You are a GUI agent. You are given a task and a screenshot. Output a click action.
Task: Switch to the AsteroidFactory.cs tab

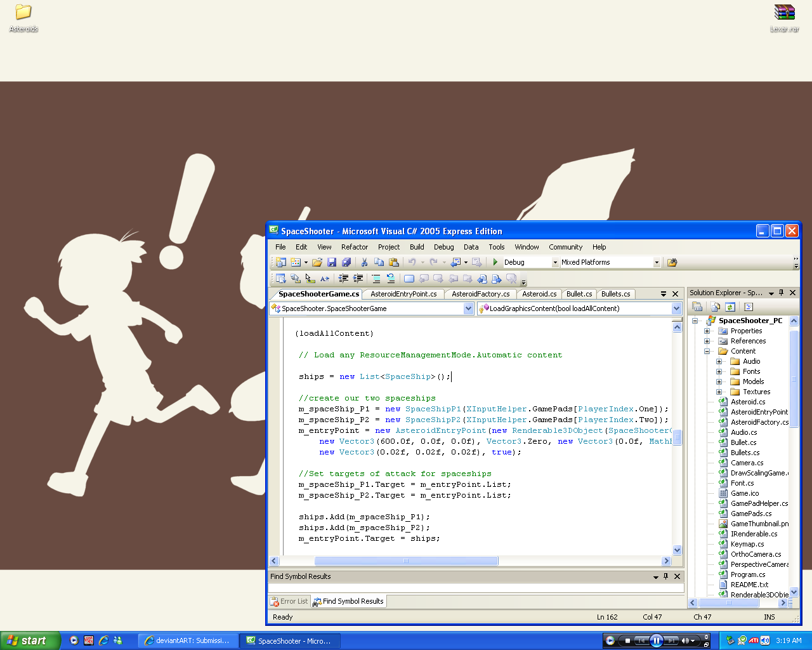tap(480, 294)
